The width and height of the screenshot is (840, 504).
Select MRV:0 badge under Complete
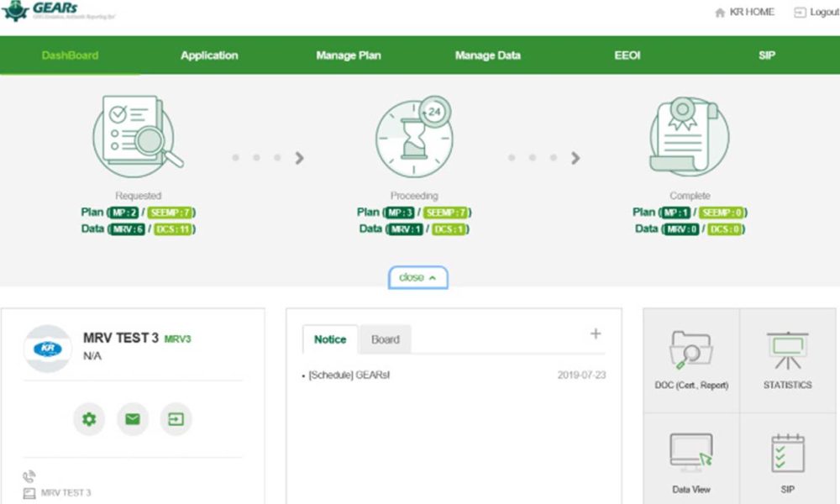[682, 229]
